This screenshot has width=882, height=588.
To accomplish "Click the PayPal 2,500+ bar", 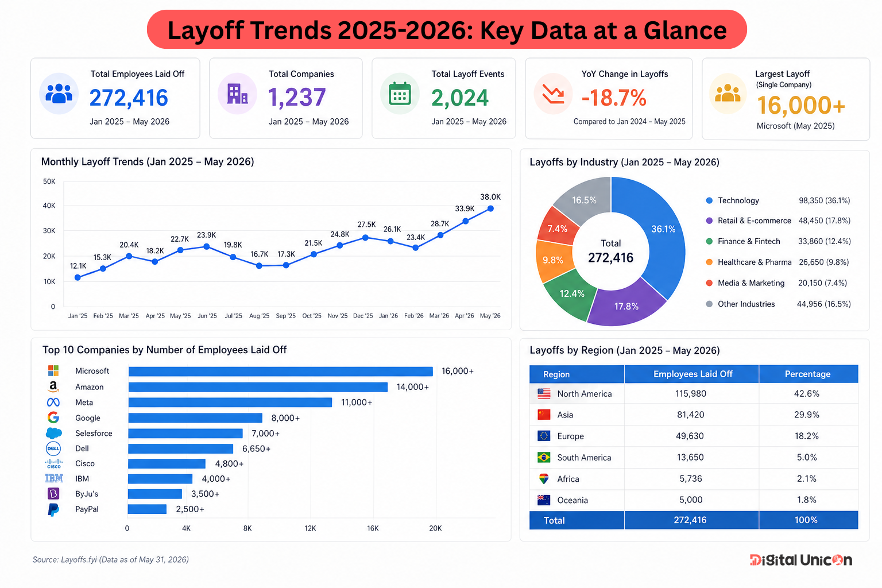I will [x=147, y=509].
